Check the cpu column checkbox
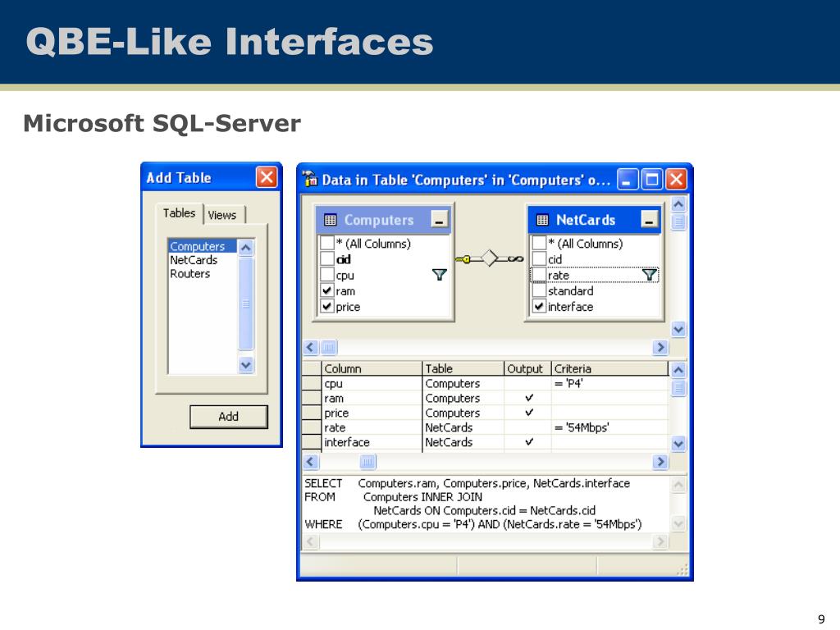 [326, 275]
